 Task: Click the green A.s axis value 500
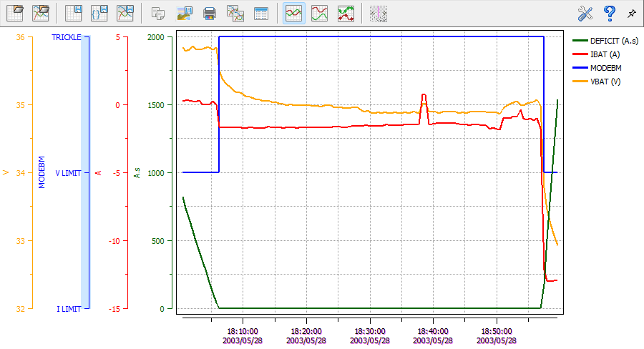coord(157,240)
